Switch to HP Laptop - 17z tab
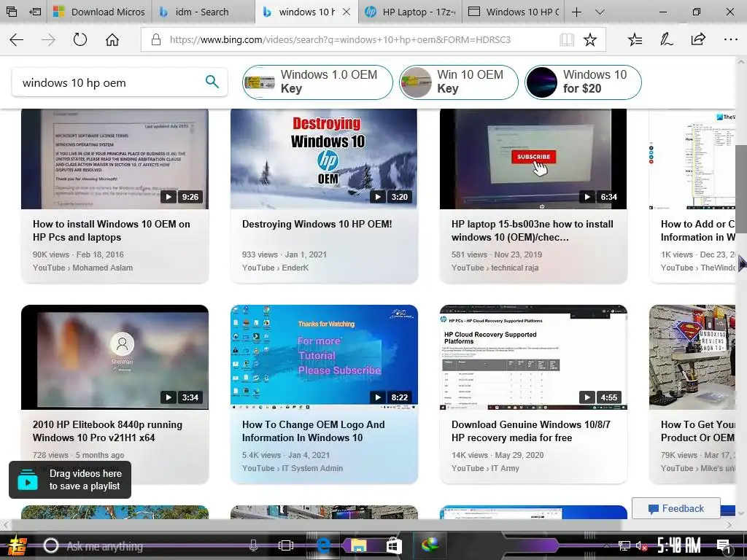This screenshot has width=747, height=560. 410,12
